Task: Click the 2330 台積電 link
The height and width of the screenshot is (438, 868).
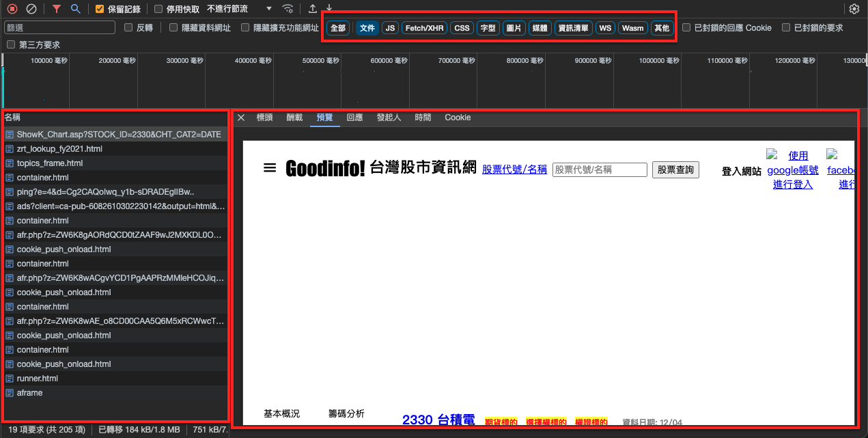Action: [x=438, y=420]
